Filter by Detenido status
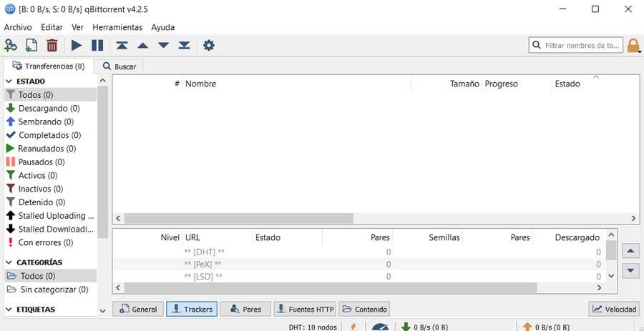Screen dimensions: 644x331 (51, 202)
